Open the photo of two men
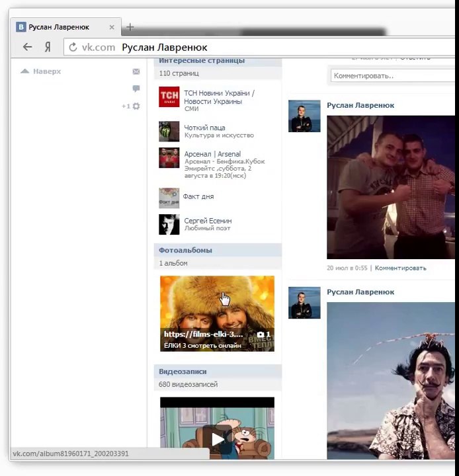The height and width of the screenshot is (476, 459). [x=391, y=187]
